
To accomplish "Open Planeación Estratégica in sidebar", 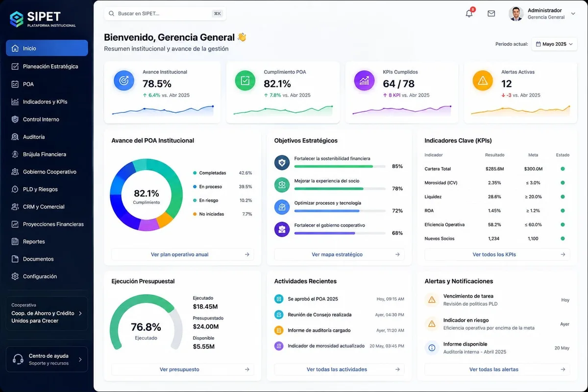I will click(x=47, y=66).
